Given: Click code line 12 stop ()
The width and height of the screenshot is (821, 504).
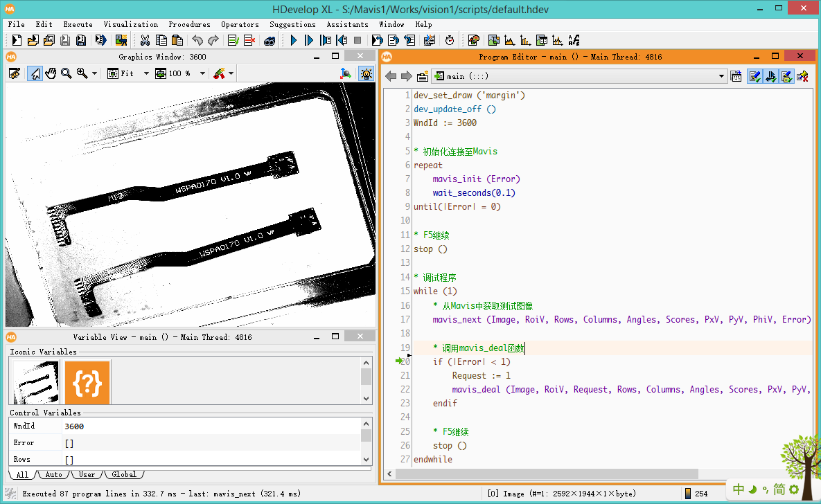Looking at the screenshot, I should pyautogui.click(x=430, y=249).
